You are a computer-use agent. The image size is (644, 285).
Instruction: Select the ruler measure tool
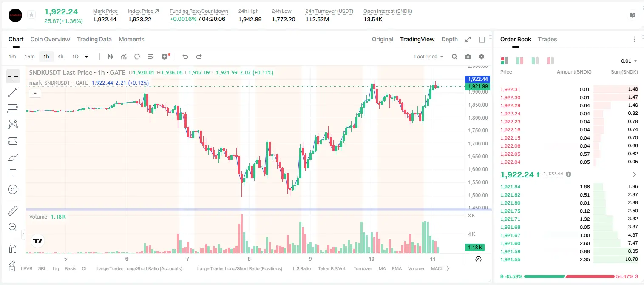click(13, 211)
